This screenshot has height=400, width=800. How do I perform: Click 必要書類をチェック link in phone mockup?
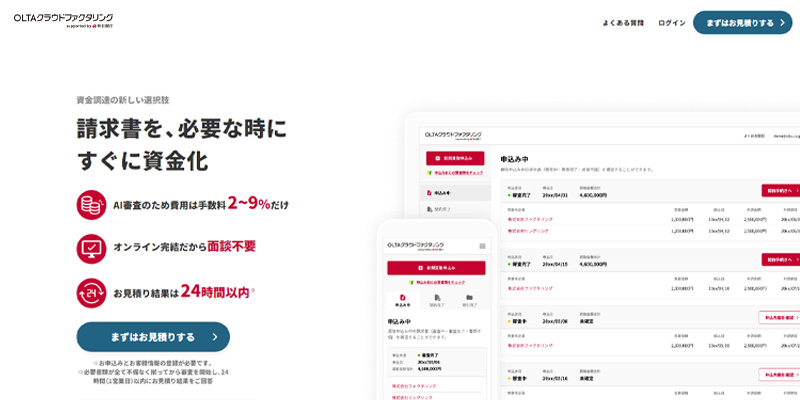437,282
